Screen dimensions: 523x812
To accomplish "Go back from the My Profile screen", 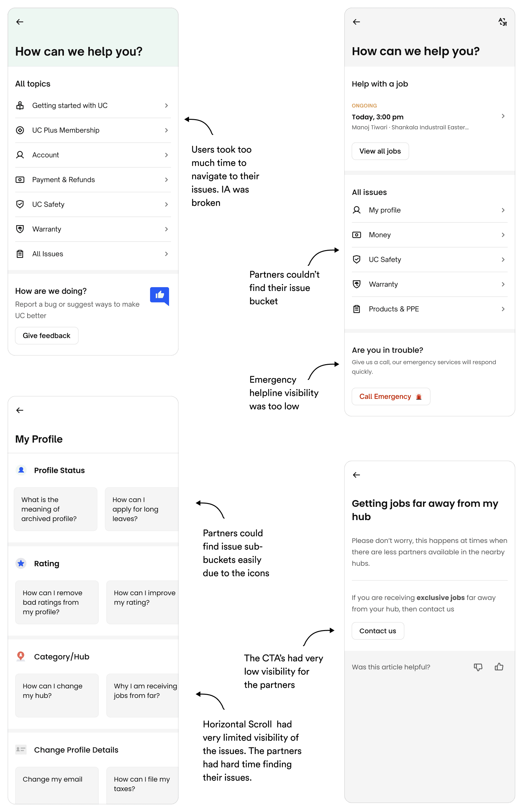I will point(20,410).
